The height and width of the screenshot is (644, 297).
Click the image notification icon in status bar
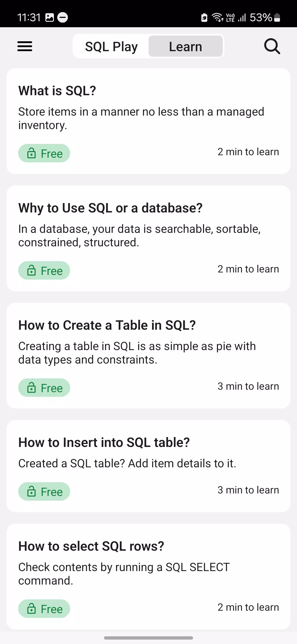pos(50,18)
